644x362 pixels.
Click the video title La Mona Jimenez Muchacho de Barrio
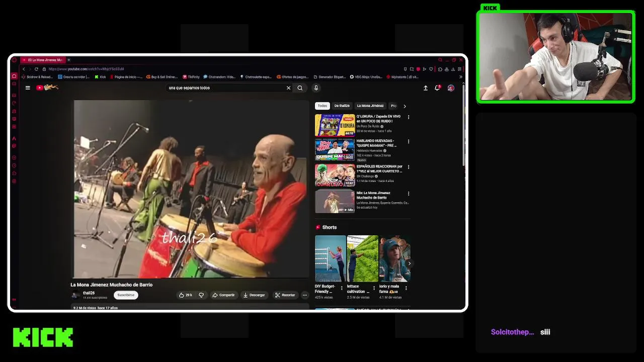pos(111,285)
